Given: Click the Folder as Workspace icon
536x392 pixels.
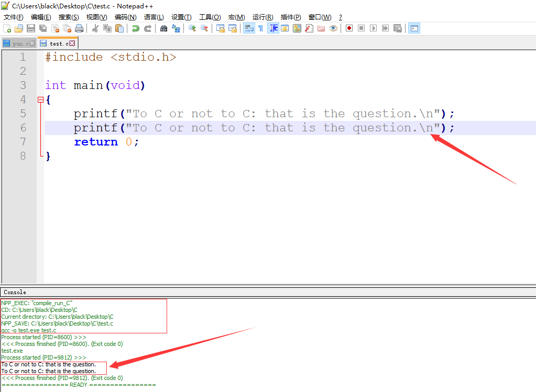Looking at the screenshot, I should [x=321, y=28].
